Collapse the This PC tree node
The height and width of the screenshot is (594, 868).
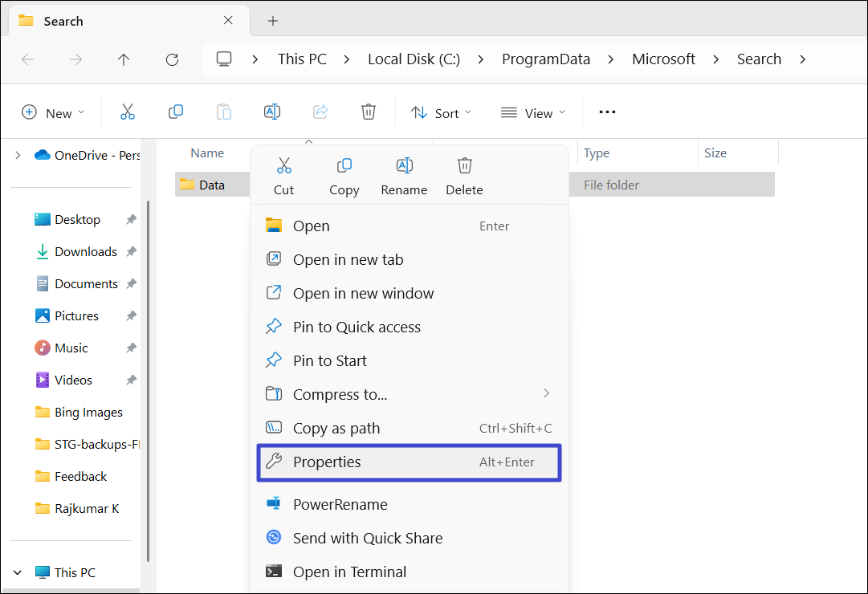(x=18, y=572)
